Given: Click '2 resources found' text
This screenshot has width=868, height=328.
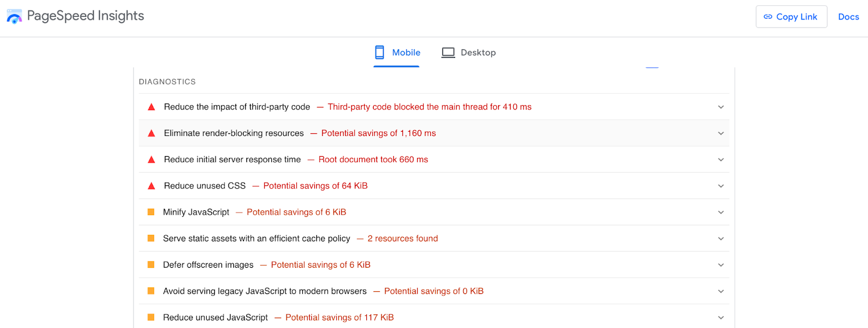Looking at the screenshot, I should click(403, 239).
